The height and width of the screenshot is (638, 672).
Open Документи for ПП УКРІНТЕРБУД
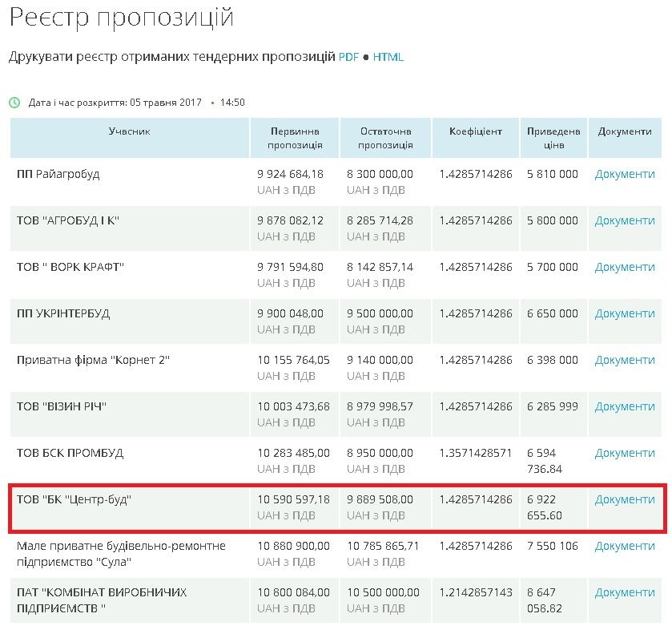(x=625, y=313)
